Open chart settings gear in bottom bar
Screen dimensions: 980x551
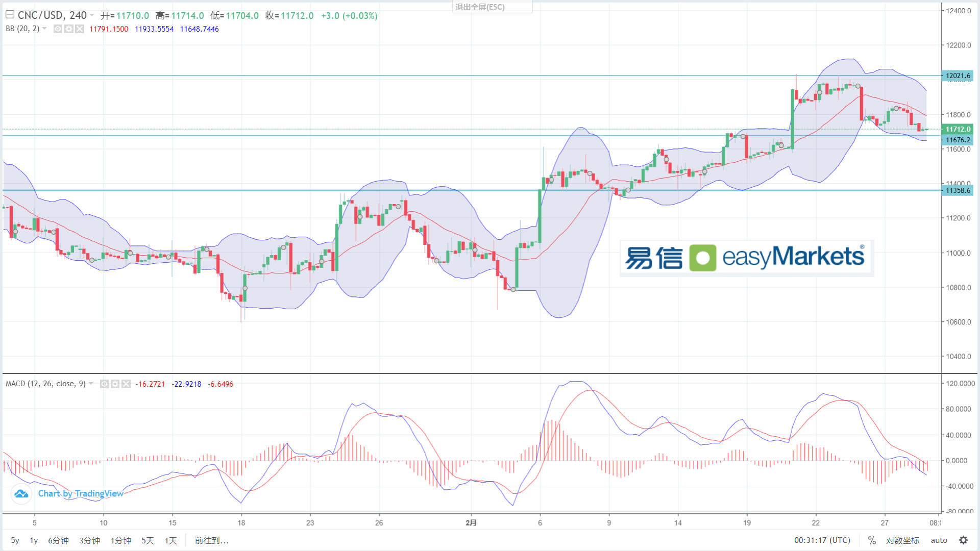pos(964,540)
